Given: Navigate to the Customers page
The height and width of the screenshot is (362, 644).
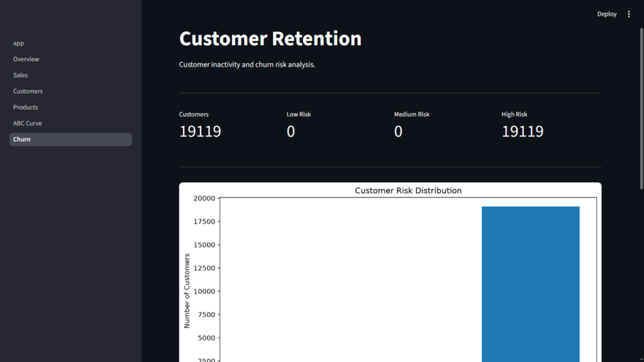Looking at the screenshot, I should pyautogui.click(x=70, y=91).
